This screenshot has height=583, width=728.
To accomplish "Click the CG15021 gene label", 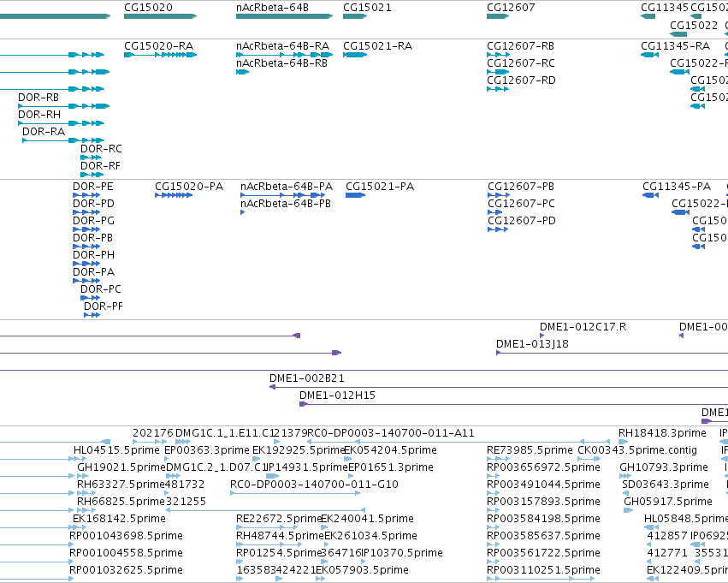I will (x=367, y=8).
